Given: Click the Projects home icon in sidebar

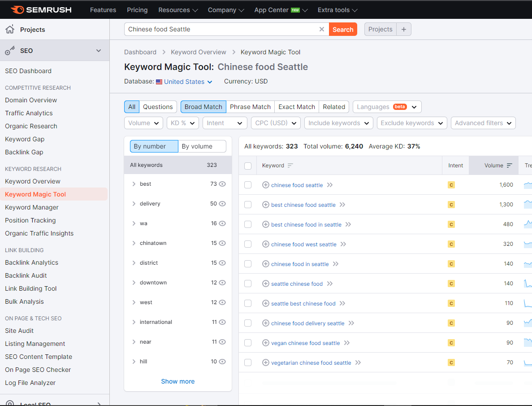Looking at the screenshot, I should click(10, 29).
